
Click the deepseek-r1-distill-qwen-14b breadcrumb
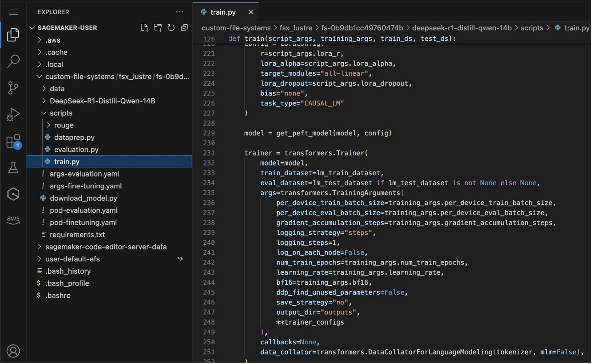coord(462,28)
